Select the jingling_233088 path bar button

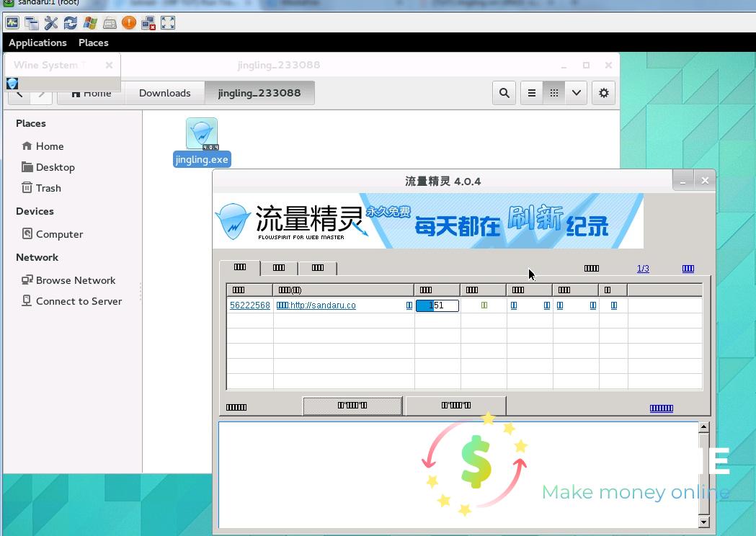pos(259,93)
